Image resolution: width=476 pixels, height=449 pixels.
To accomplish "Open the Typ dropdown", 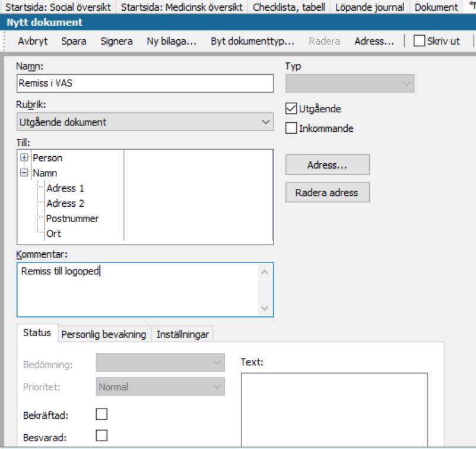I will (350, 83).
